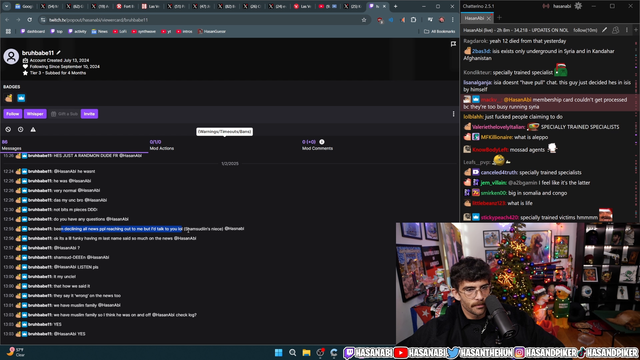This screenshot has height=360, width=640.
Task: Go forward in the Chrome browser
Action: (18, 20)
